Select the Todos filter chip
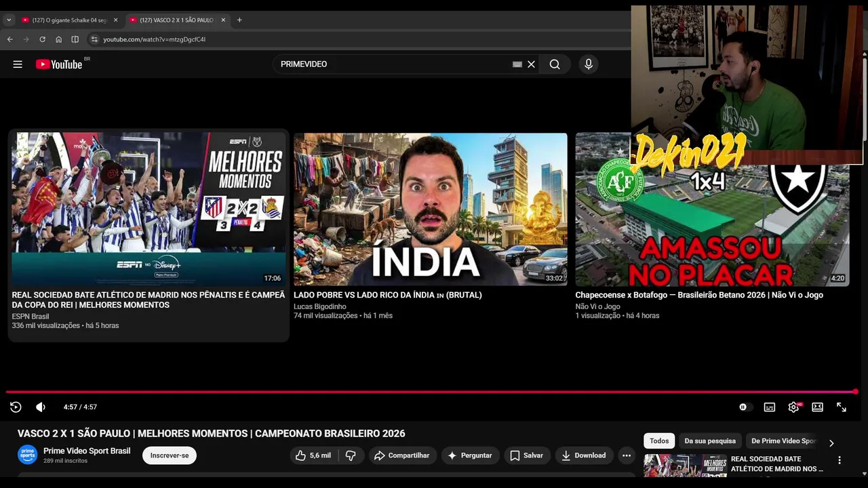Viewport: 868px width, 488px height. pyautogui.click(x=659, y=441)
